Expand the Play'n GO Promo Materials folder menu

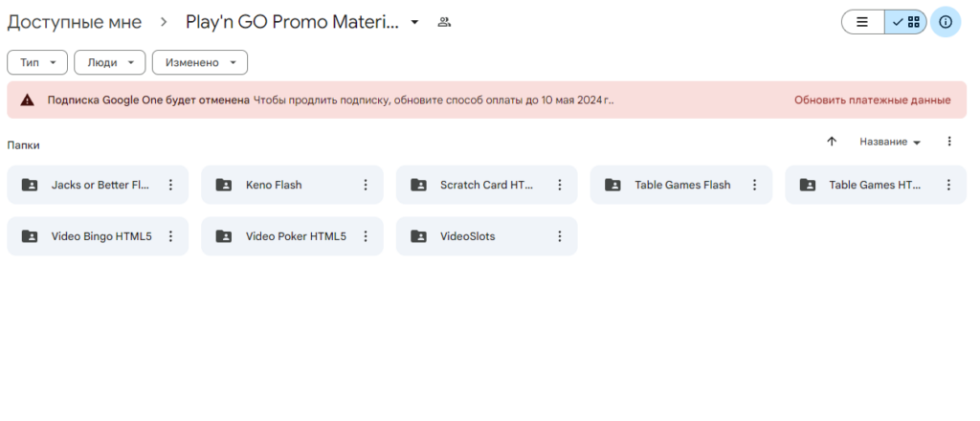(x=414, y=22)
